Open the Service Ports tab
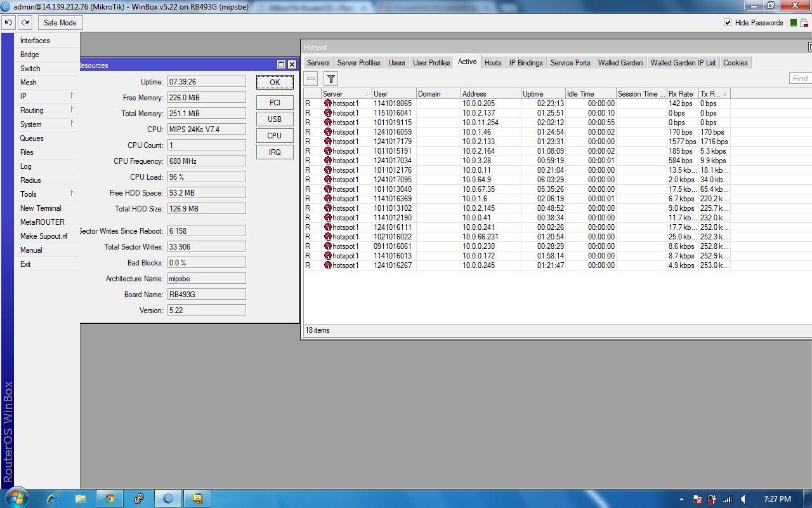812x508 pixels. (570, 63)
